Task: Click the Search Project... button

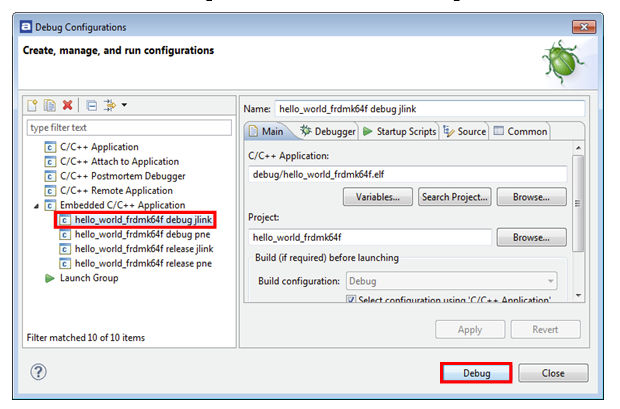Action: (455, 197)
